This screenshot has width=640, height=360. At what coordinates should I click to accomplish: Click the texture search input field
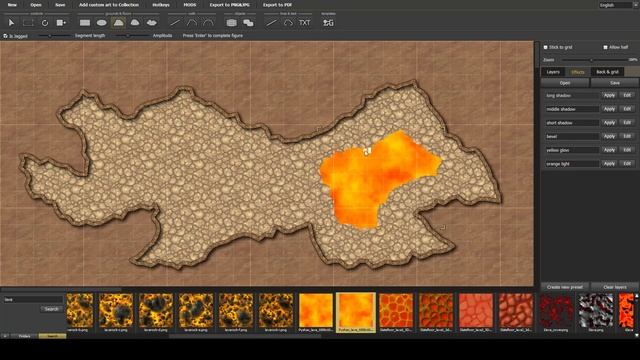pyautogui.click(x=33, y=300)
